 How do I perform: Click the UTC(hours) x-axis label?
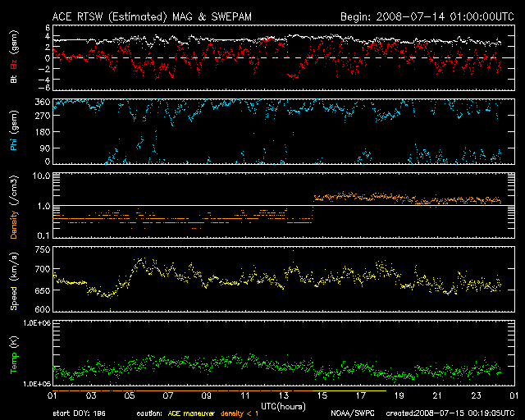283,406
